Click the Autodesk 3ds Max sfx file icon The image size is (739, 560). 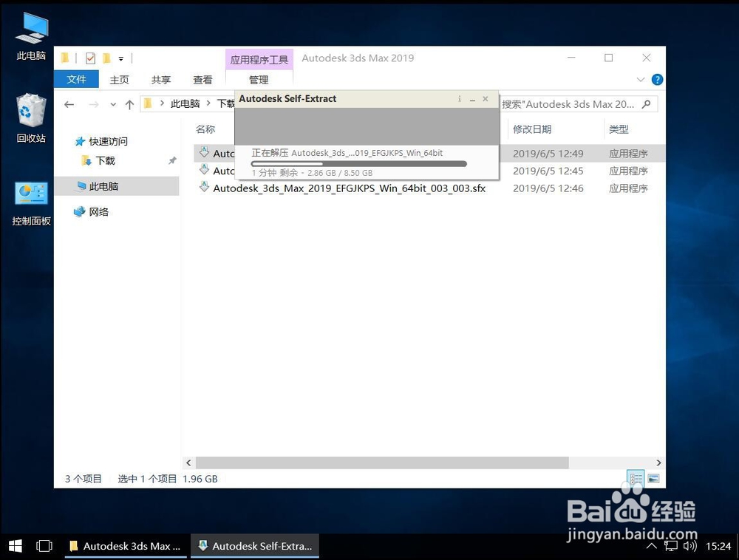(x=204, y=188)
